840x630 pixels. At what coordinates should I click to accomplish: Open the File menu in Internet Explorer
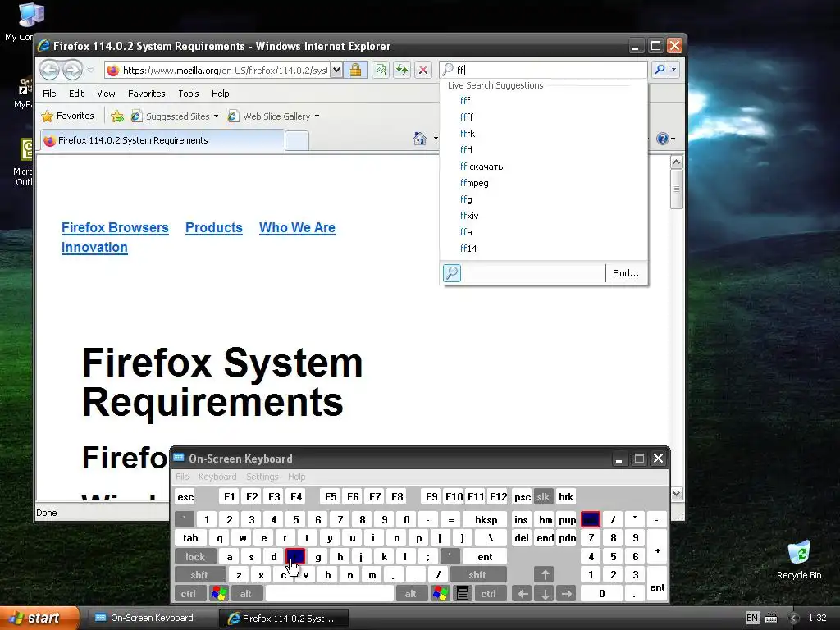pos(49,94)
